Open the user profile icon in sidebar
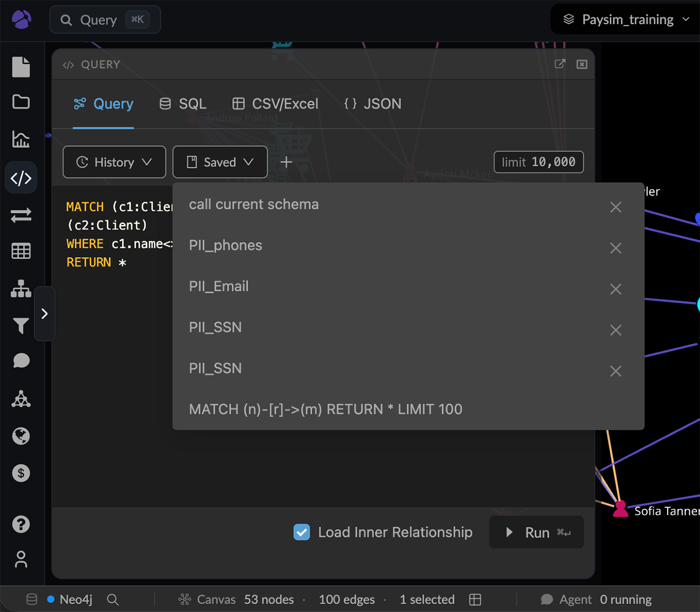Image resolution: width=700 pixels, height=612 pixels. (21, 560)
